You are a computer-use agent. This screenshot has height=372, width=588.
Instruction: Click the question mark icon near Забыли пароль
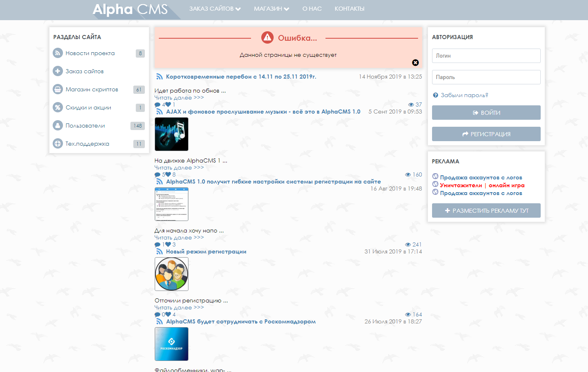click(435, 95)
